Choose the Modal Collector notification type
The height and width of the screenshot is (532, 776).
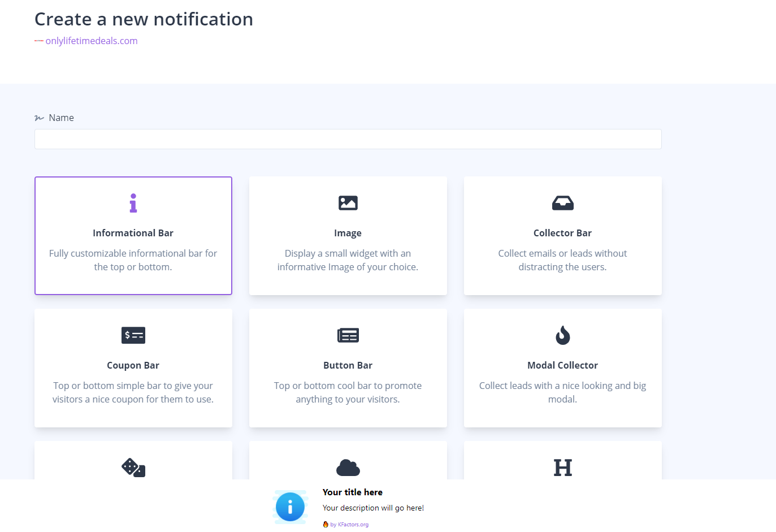pyautogui.click(x=562, y=368)
